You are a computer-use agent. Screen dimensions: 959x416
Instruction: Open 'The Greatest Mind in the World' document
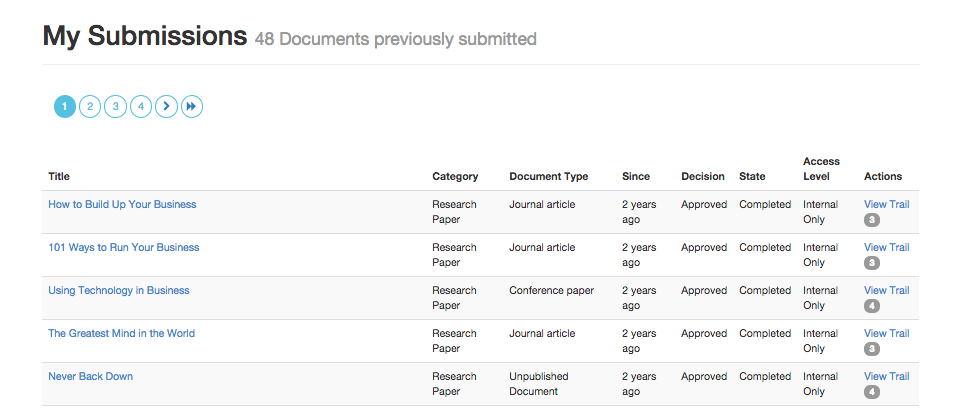(x=122, y=333)
